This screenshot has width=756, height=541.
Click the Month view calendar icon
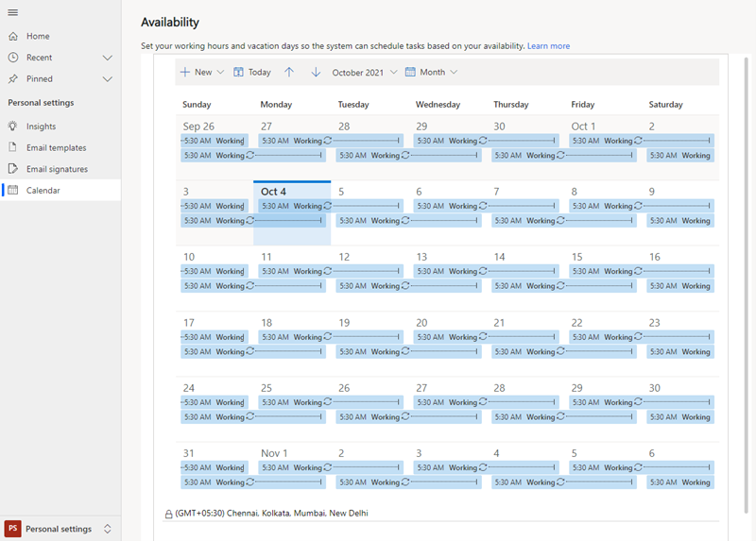(410, 72)
